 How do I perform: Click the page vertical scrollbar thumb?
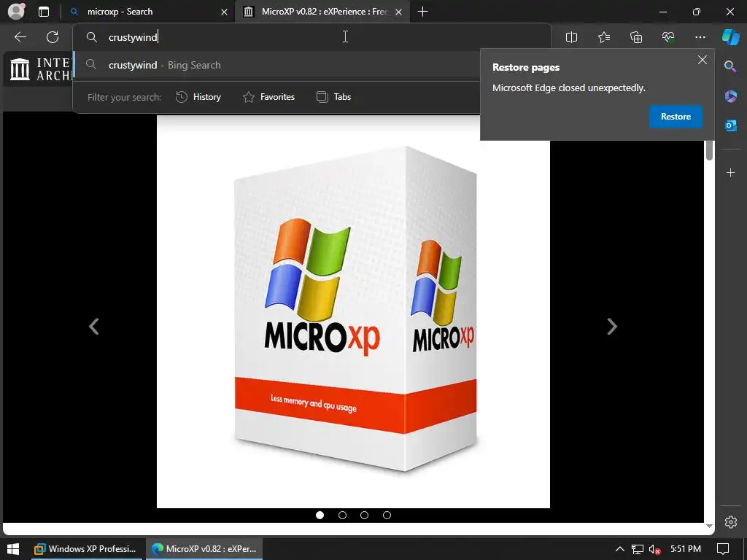709,150
